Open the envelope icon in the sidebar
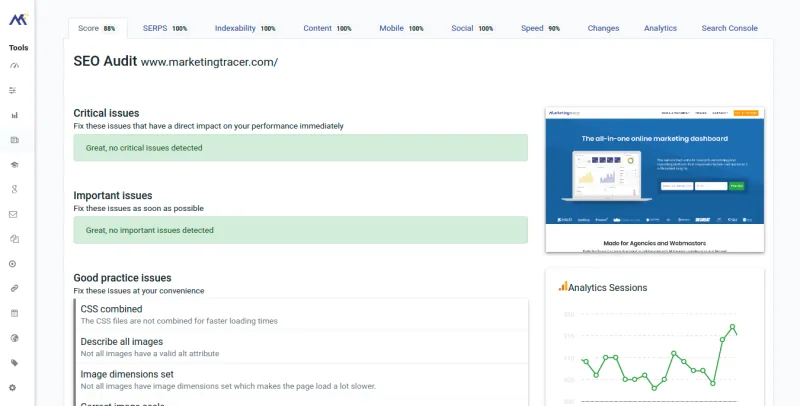Viewport: 800px width, 406px height. point(13,214)
